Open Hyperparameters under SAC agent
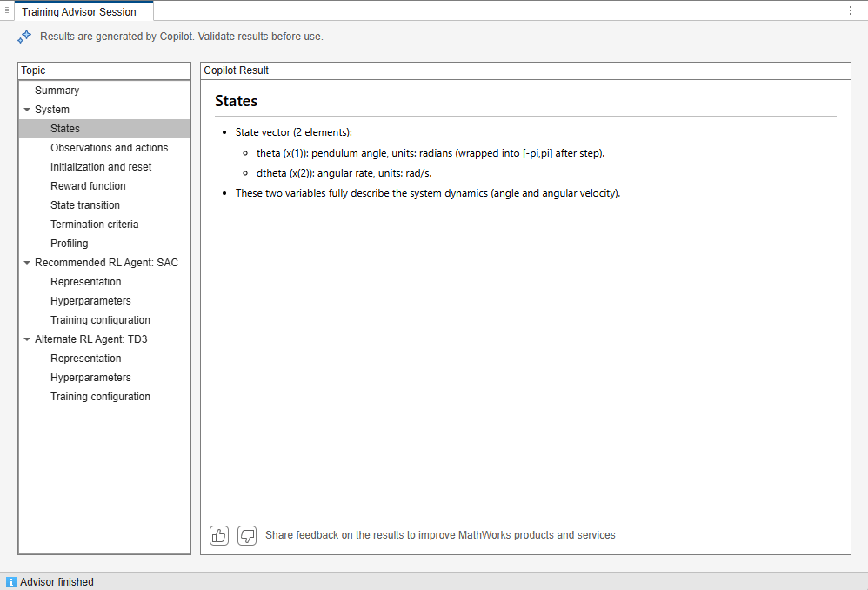The image size is (868, 590). (x=90, y=301)
